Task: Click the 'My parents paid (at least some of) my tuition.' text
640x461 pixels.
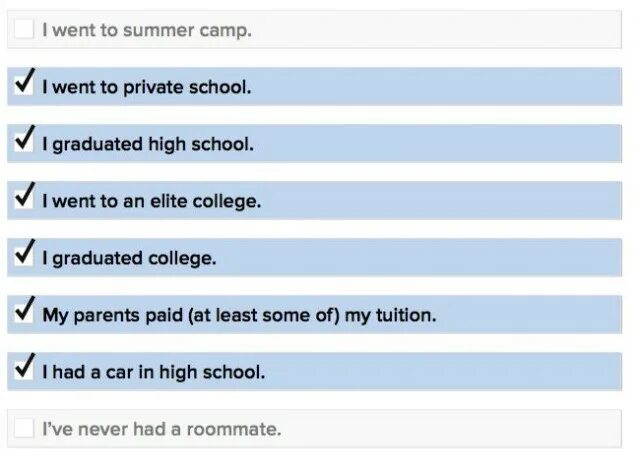Action: pos(239,315)
